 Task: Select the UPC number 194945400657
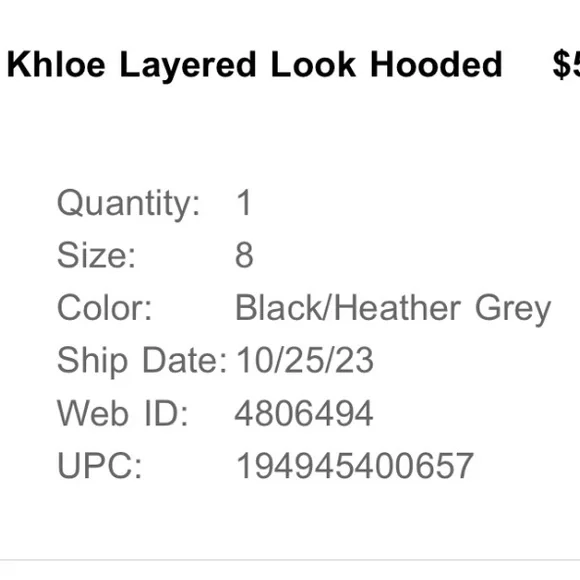(x=355, y=465)
